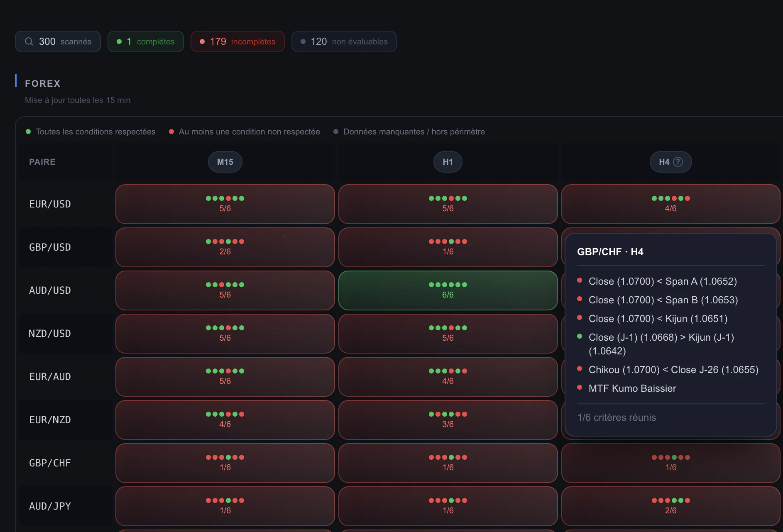Open EUR/NZD M15 cell showing 4/6
The height and width of the screenshot is (532, 783).
[225, 420]
